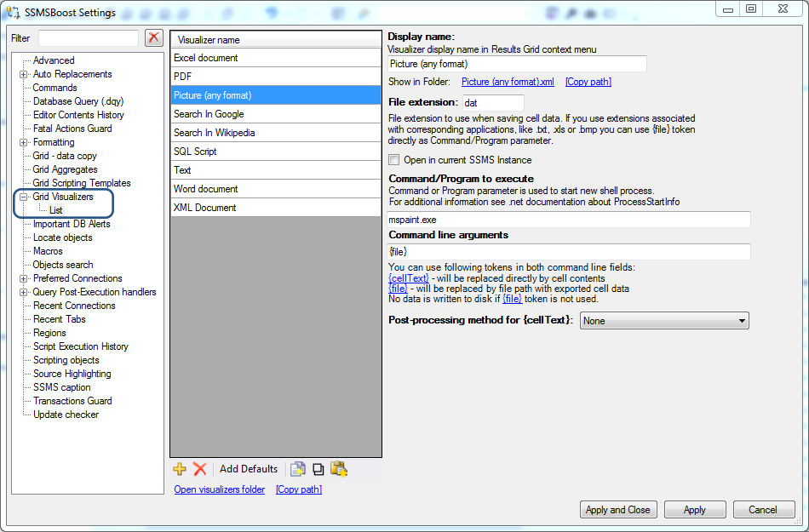
Task: Open Recent Connections settings
Action: [x=74, y=306]
